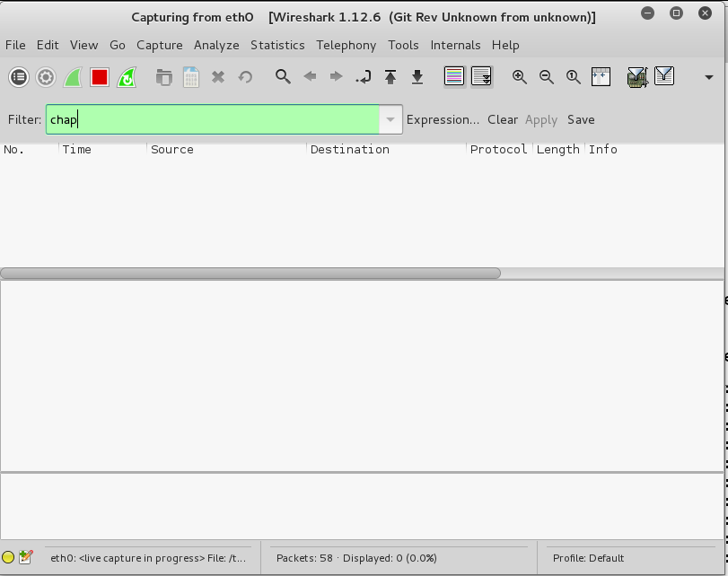728x576 pixels.
Task: Open the Go menu
Action: click(x=118, y=45)
